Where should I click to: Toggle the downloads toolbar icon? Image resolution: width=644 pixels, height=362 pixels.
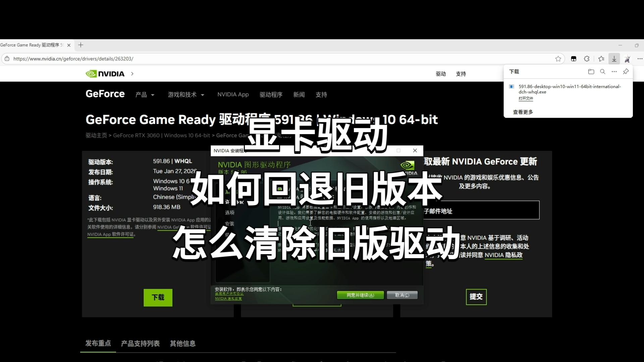coord(614,59)
